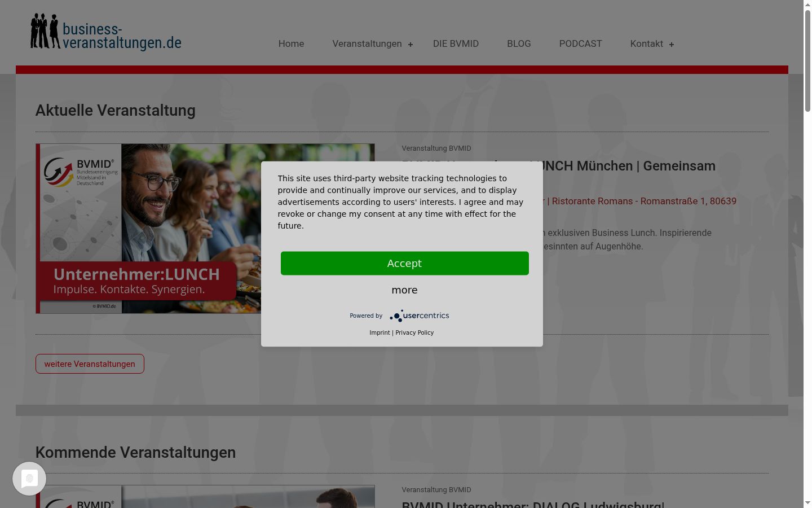
Task: Open the Unternehmer:DIALOG Ludwigsburg event title
Action: pyautogui.click(x=533, y=504)
